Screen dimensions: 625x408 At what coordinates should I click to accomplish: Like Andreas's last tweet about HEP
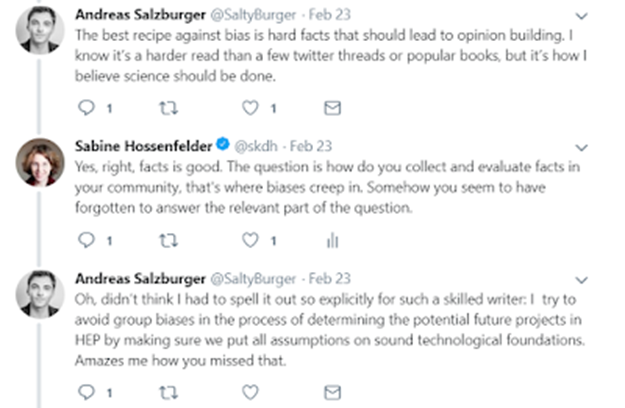(x=250, y=391)
